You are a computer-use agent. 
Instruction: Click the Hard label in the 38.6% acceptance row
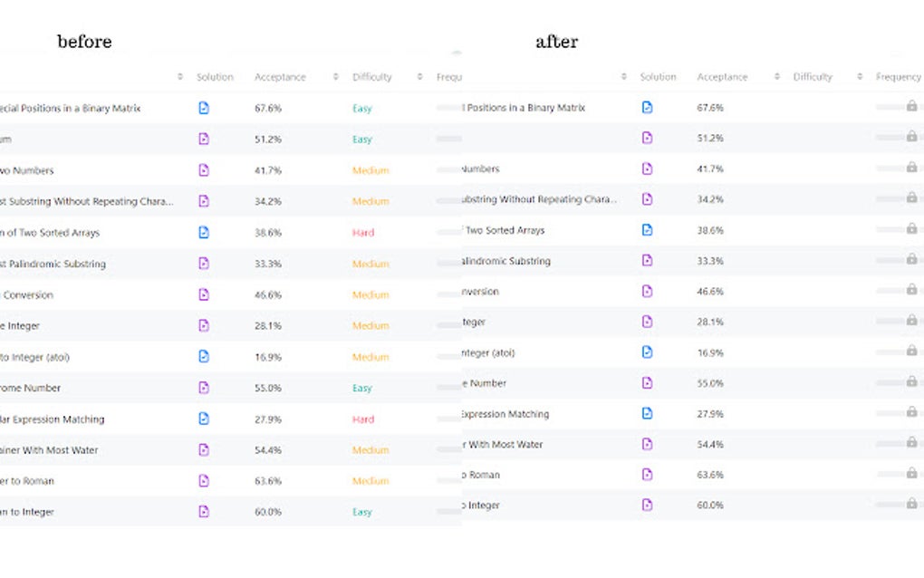click(362, 233)
